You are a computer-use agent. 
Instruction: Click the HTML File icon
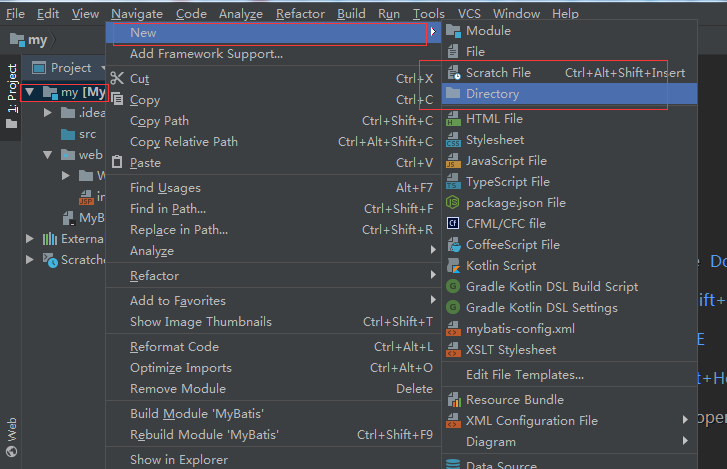click(x=453, y=119)
